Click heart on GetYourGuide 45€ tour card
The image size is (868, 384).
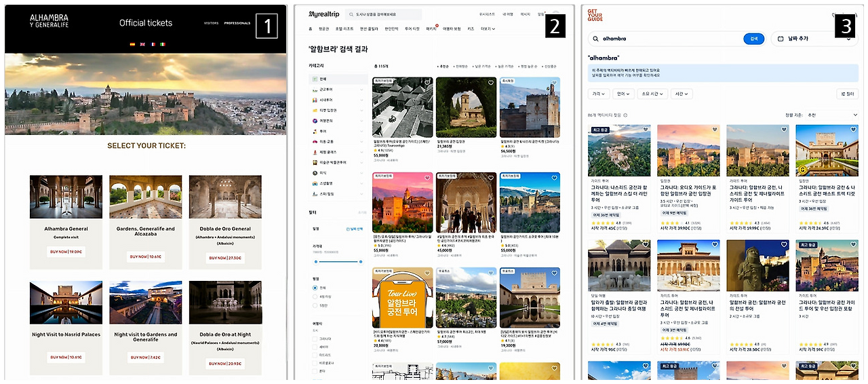pos(646,130)
